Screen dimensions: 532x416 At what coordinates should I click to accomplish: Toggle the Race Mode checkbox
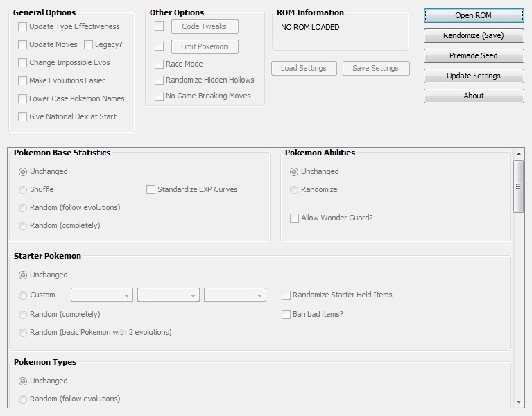160,64
